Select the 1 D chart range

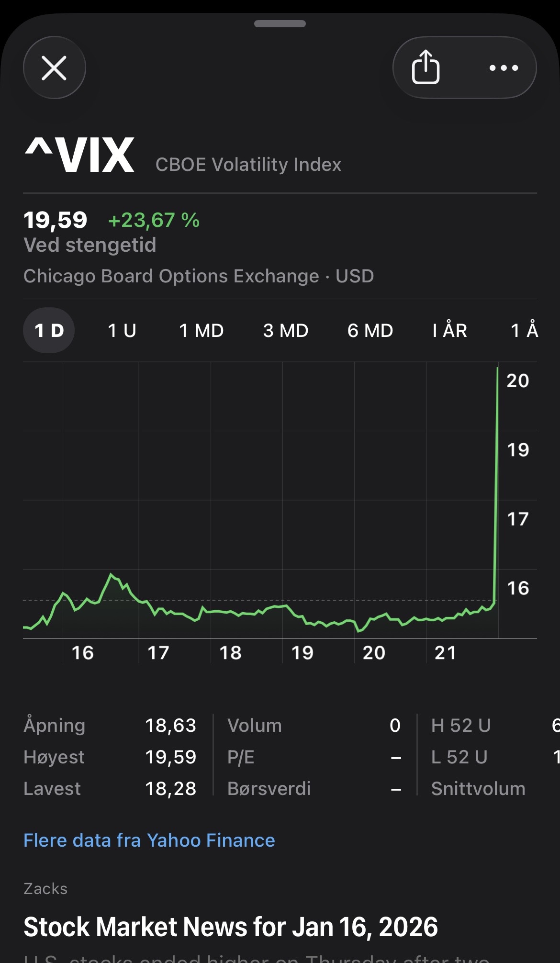[x=49, y=330]
